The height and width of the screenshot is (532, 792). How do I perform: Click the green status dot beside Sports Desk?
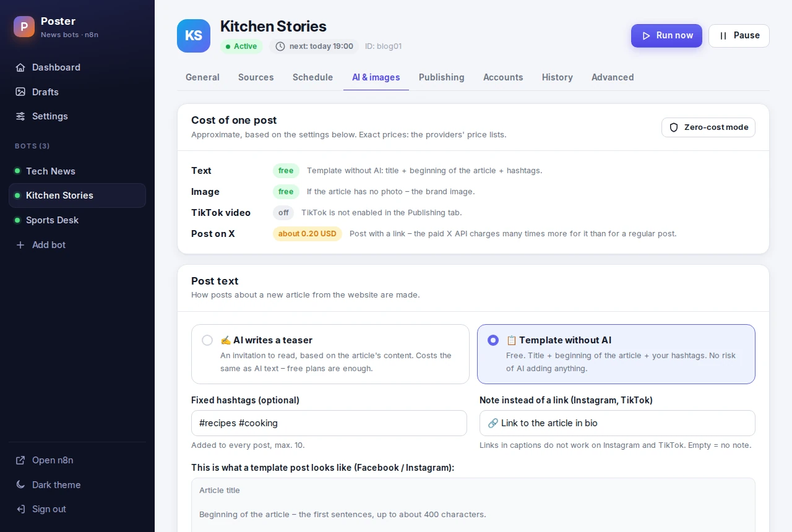(x=17, y=220)
